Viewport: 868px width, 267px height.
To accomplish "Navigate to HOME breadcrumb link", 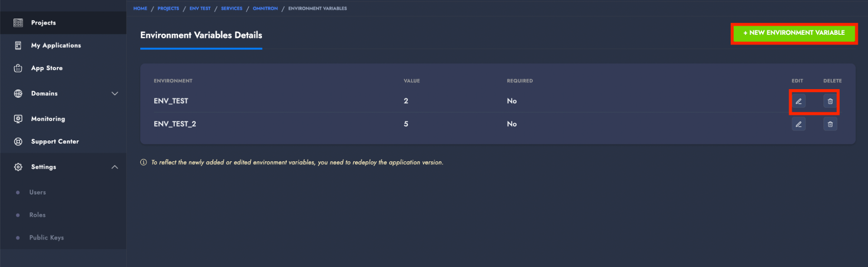I will (140, 8).
